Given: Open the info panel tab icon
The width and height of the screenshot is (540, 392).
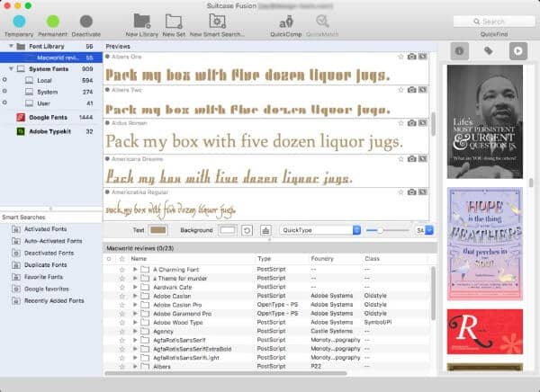Looking at the screenshot, I should pyautogui.click(x=459, y=51).
